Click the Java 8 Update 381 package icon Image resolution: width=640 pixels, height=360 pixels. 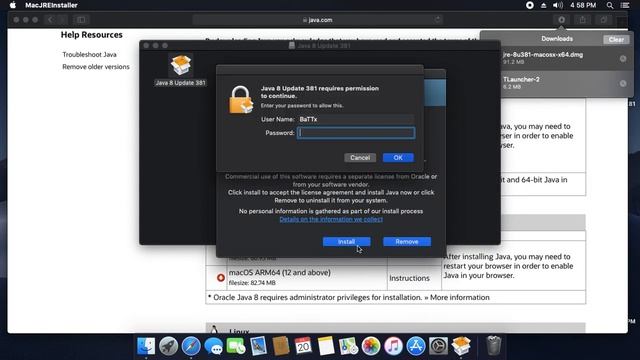pyautogui.click(x=180, y=65)
